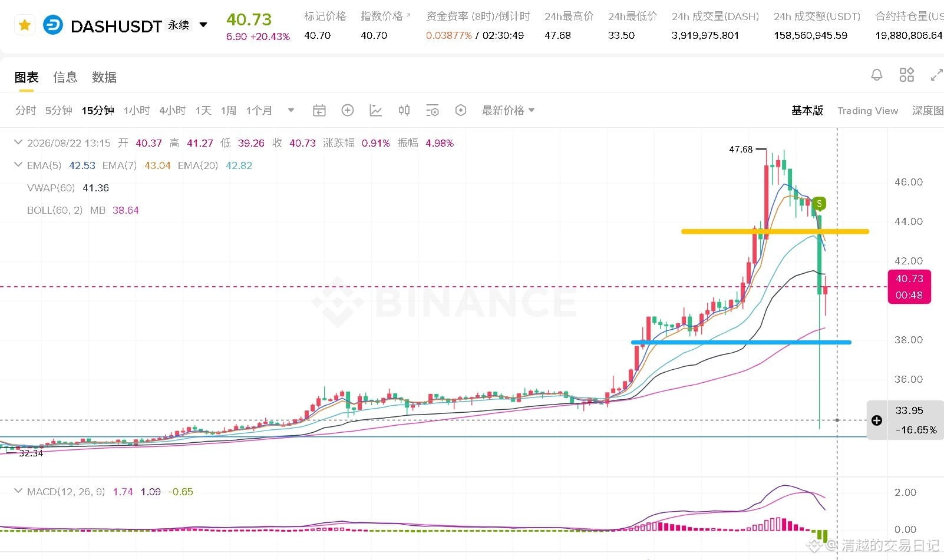
Task: Select the 15分钟 interval
Action: coord(98,110)
